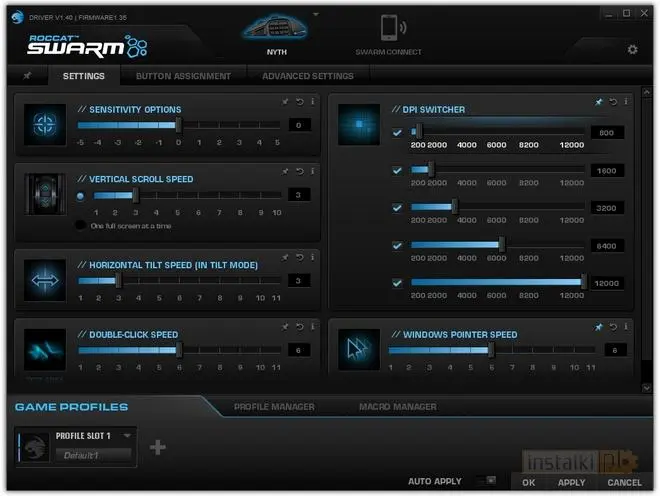The image size is (660, 496).
Task: Pin the Vertical Scroll Speed panel
Action: [x=285, y=171]
